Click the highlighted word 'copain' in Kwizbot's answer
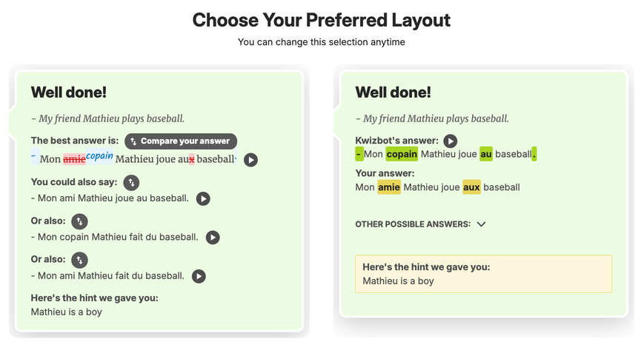This screenshot has height=342, width=644. coord(402,154)
